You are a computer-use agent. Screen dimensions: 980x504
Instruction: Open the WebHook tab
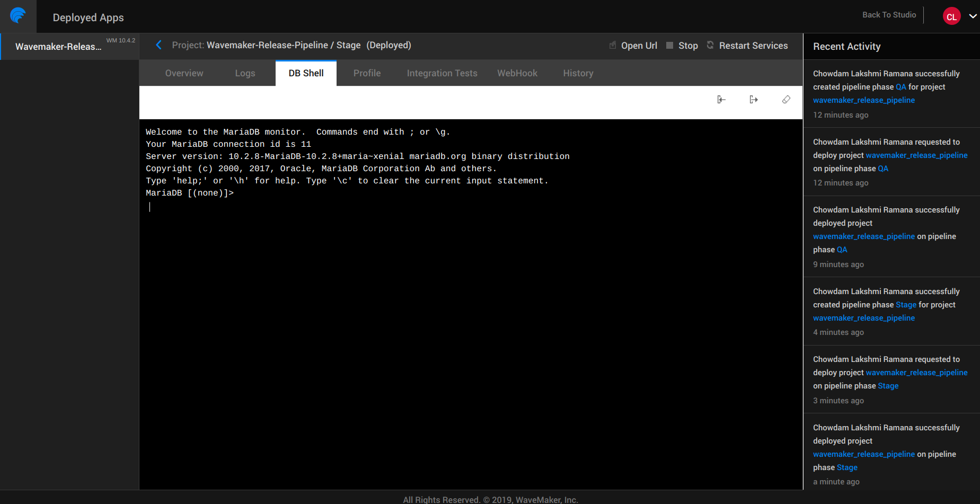(517, 73)
